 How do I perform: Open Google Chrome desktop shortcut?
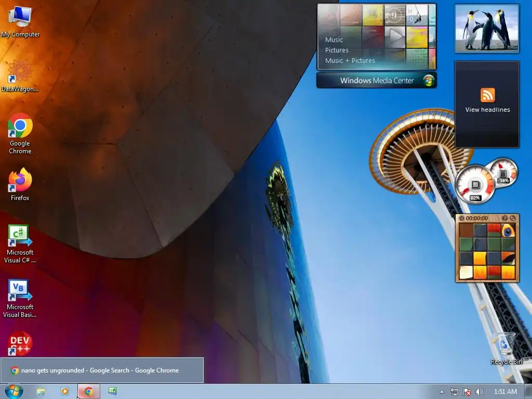pyautogui.click(x=20, y=134)
